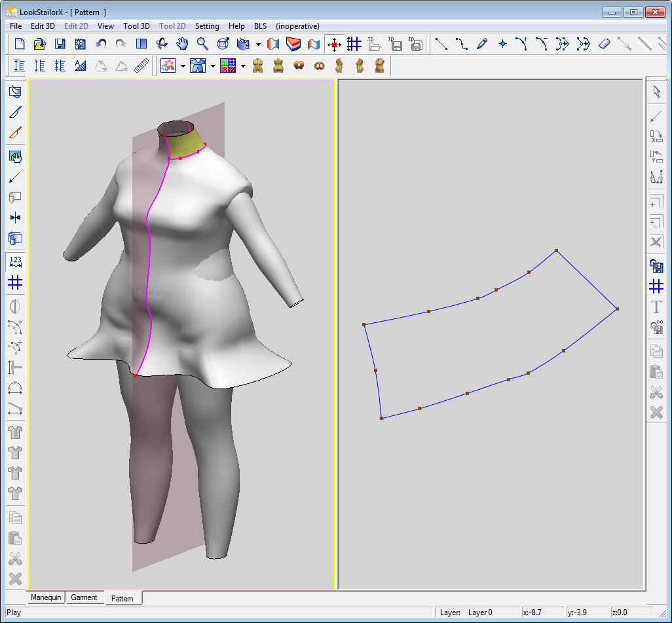672x623 pixels.
Task: Expand the colored grid pattern dropdown arrow
Action: tap(243, 66)
